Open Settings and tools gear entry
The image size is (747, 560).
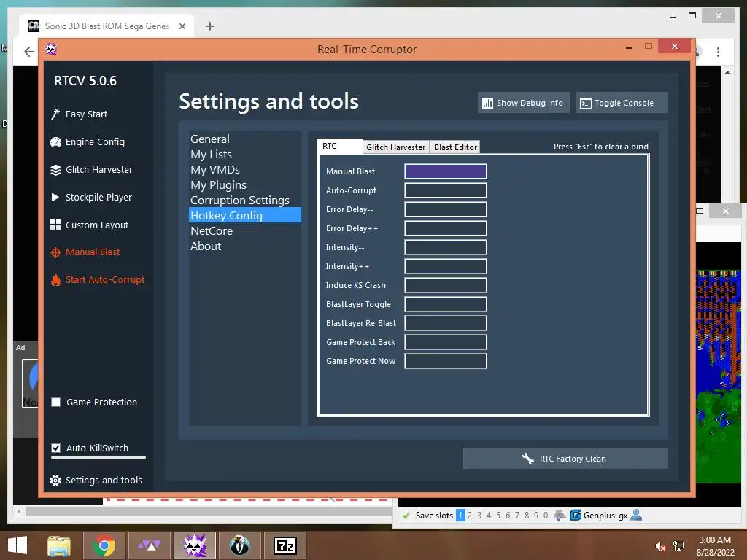pyautogui.click(x=96, y=480)
